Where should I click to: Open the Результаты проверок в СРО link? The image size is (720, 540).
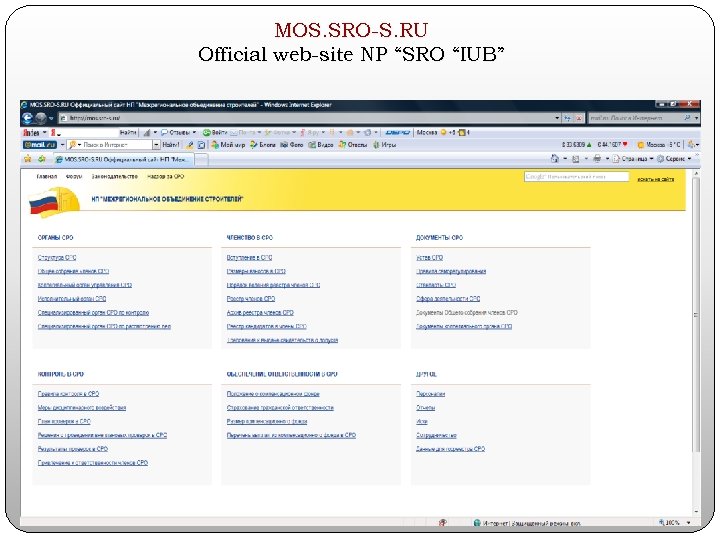click(x=73, y=449)
